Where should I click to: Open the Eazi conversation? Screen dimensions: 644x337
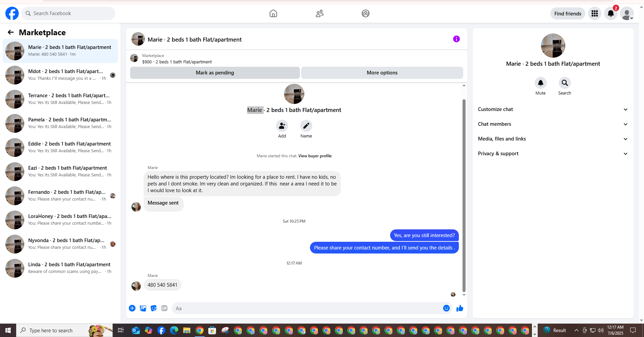60,172
